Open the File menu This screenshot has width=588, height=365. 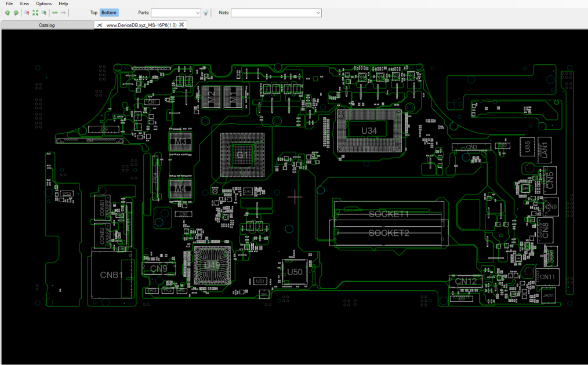point(9,3)
